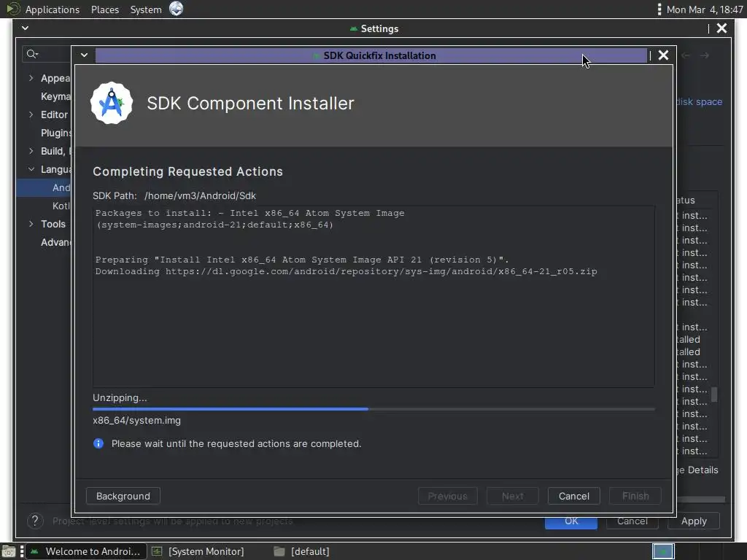
Task: Click the blue info icon beside wait message
Action: [98, 443]
